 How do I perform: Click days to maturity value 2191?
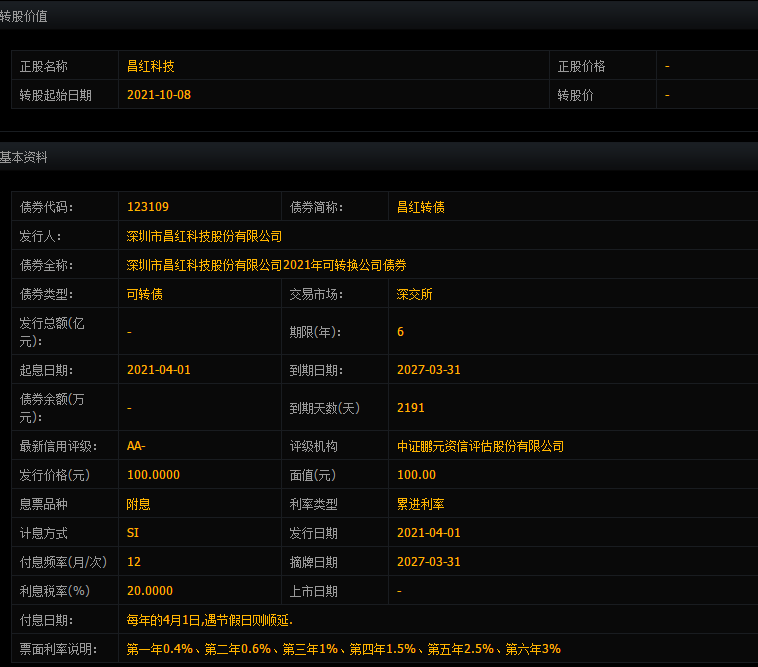(x=410, y=407)
